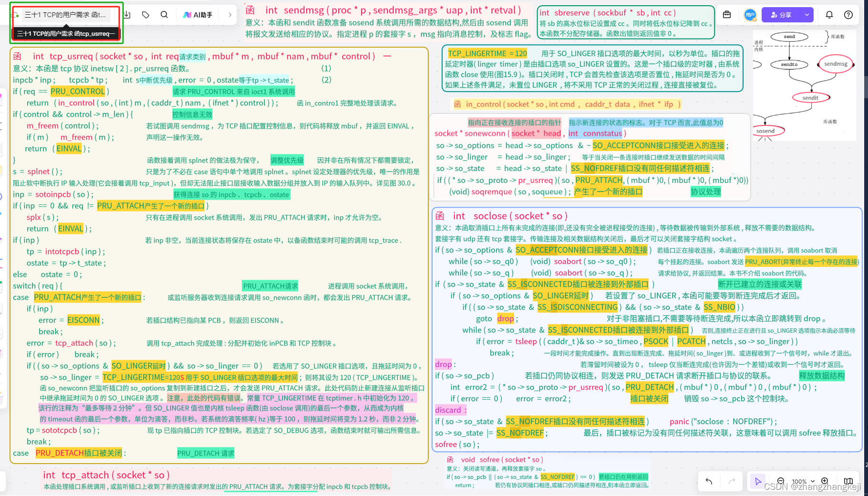Click the pink 'drop :' label
Viewport: 868px width, 496px height.
tap(445, 364)
